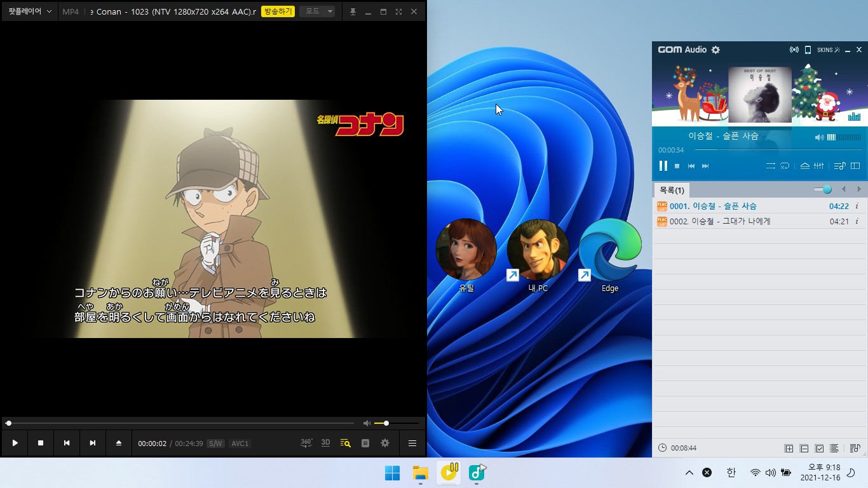Go to previous track in GOM Audio
Image resolution: width=868 pixels, height=488 pixels.
coord(691,166)
